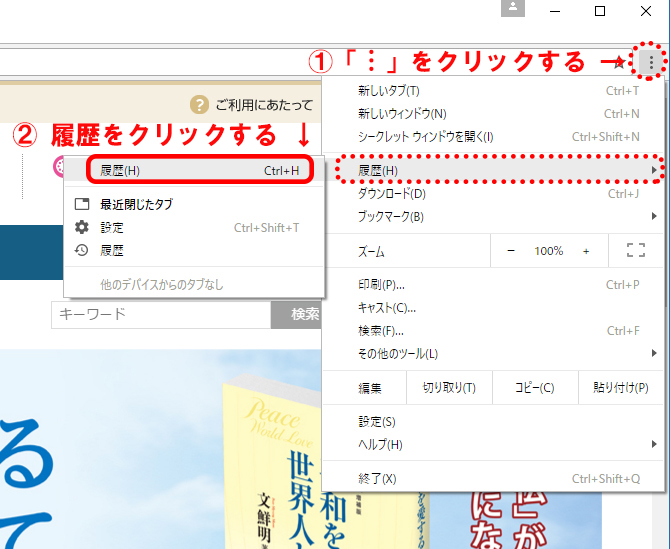The image size is (670, 549).
Task: Select 最近閉じたタブ submenu entry
Action: pos(194,204)
